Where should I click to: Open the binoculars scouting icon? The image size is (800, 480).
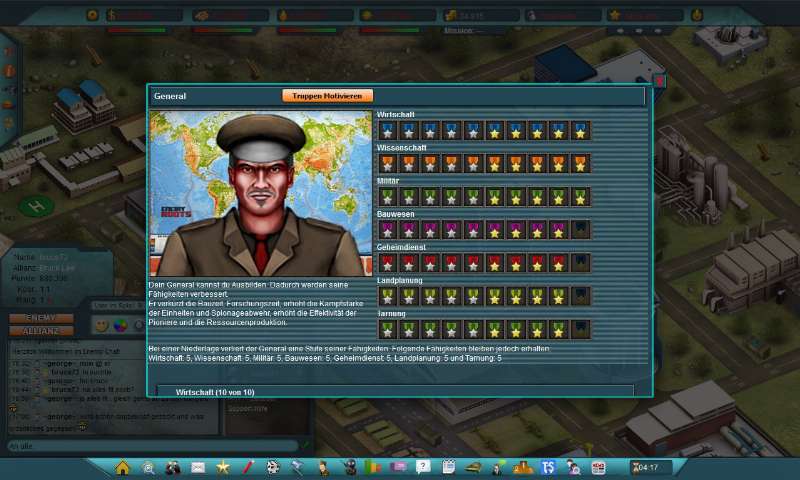173,467
